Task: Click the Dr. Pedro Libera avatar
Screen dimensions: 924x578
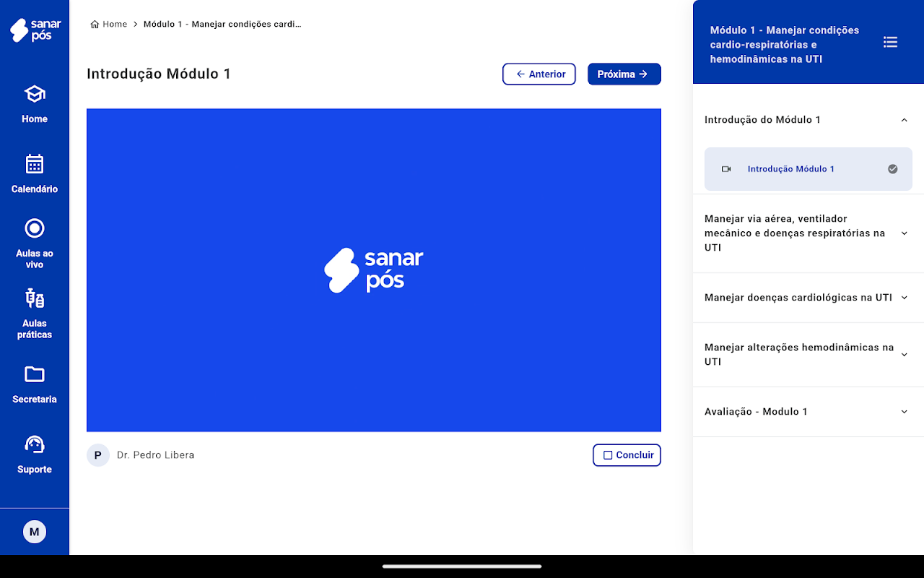Action: point(98,455)
